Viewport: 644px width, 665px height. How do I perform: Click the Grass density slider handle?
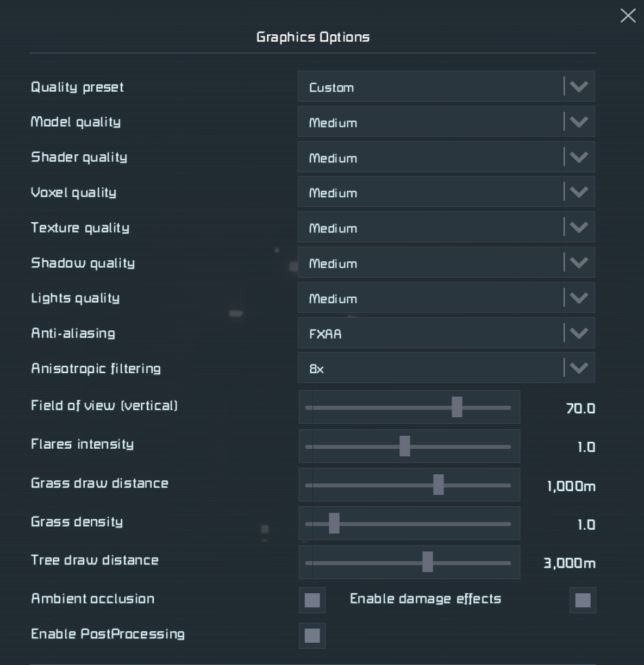point(334,524)
